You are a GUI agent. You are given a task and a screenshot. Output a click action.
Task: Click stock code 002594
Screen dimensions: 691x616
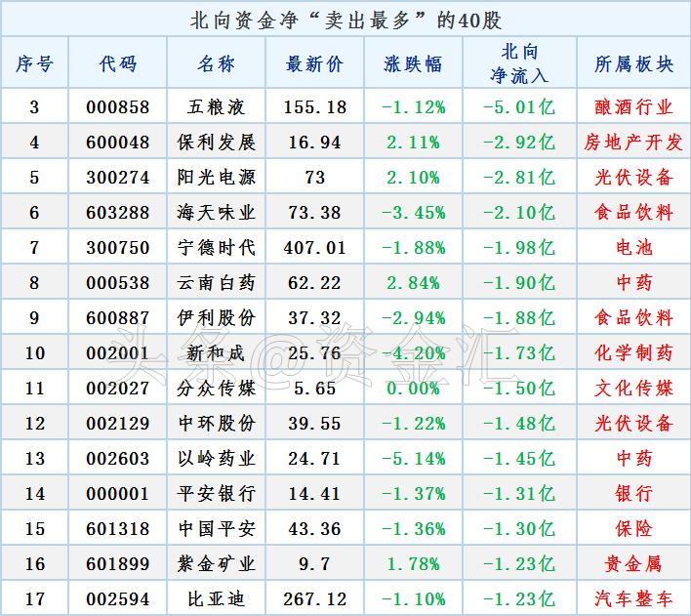tap(118, 598)
